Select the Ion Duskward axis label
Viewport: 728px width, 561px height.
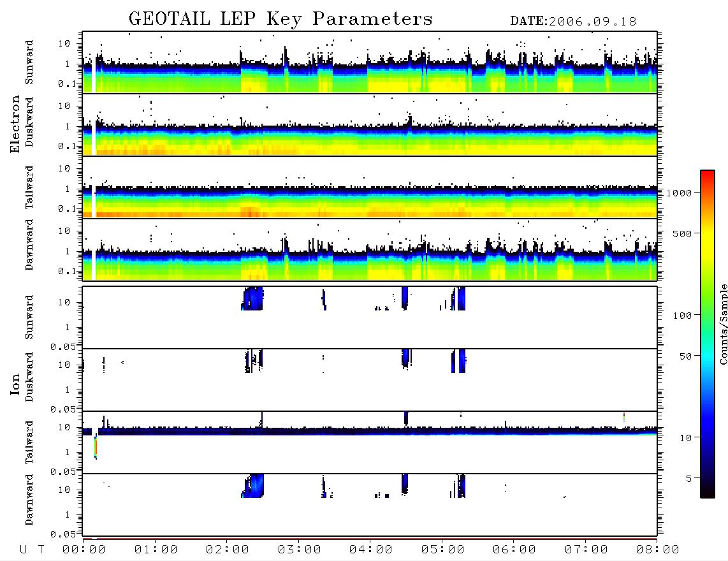pos(29,377)
